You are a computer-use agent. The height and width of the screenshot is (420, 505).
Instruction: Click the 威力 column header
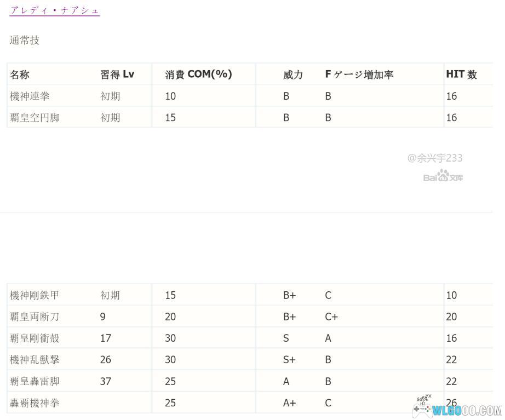tap(292, 74)
